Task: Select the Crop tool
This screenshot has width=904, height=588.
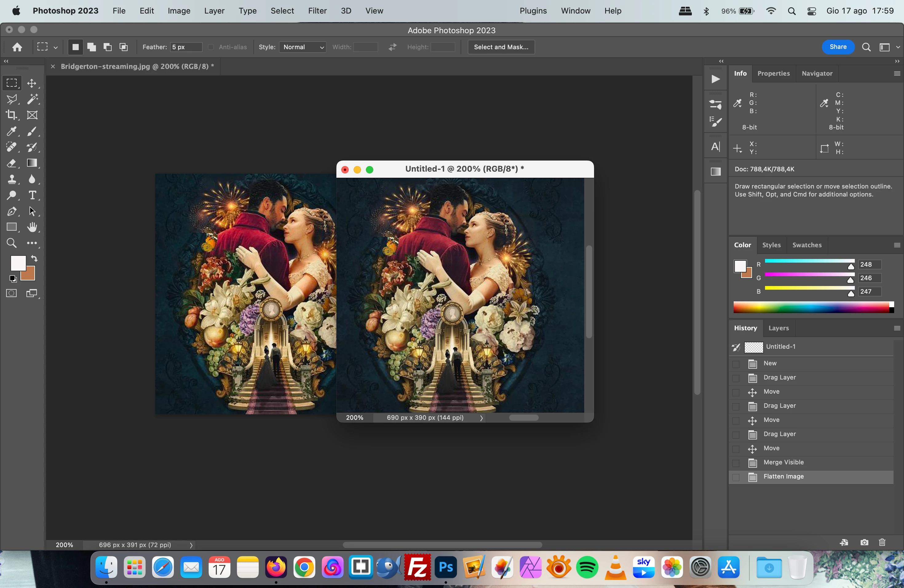Action: pos(11,115)
